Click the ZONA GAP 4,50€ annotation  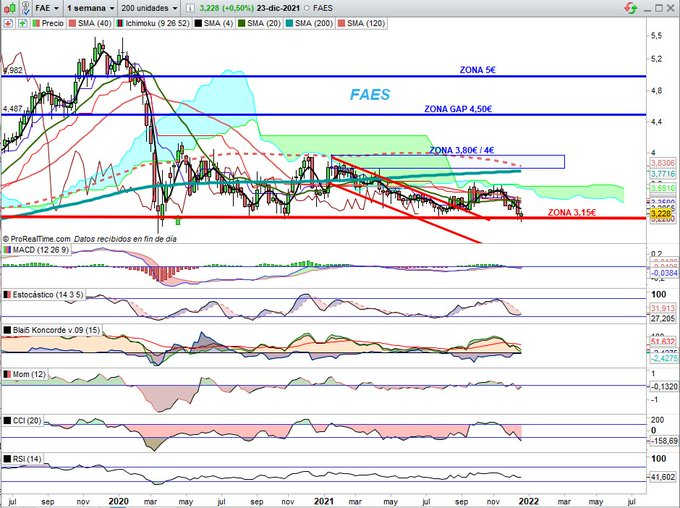tap(458, 109)
